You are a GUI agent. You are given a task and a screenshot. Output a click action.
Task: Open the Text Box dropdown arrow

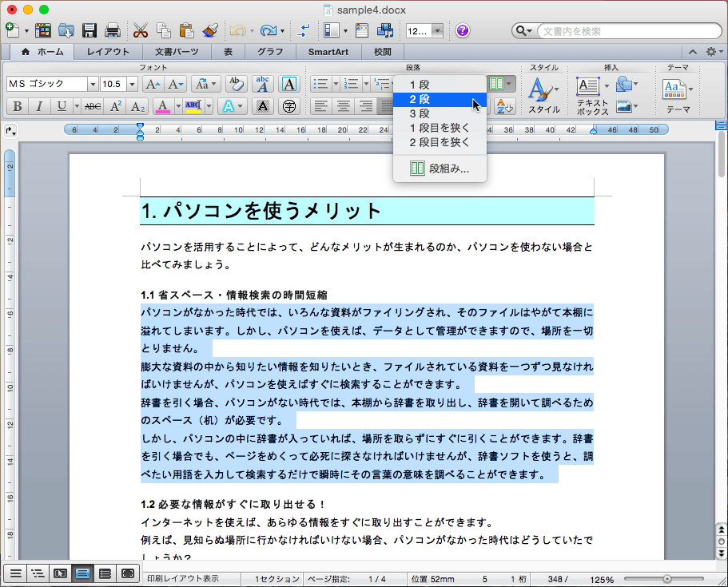click(607, 85)
